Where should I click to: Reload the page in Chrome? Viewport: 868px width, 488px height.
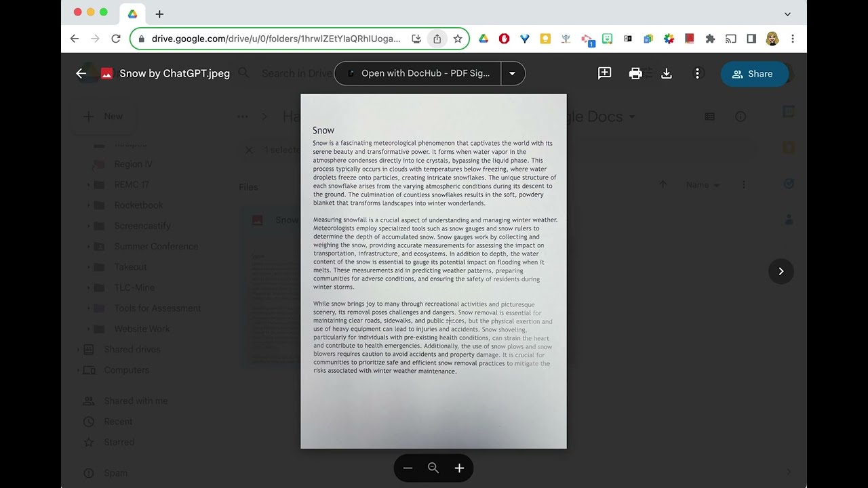pyautogui.click(x=116, y=39)
